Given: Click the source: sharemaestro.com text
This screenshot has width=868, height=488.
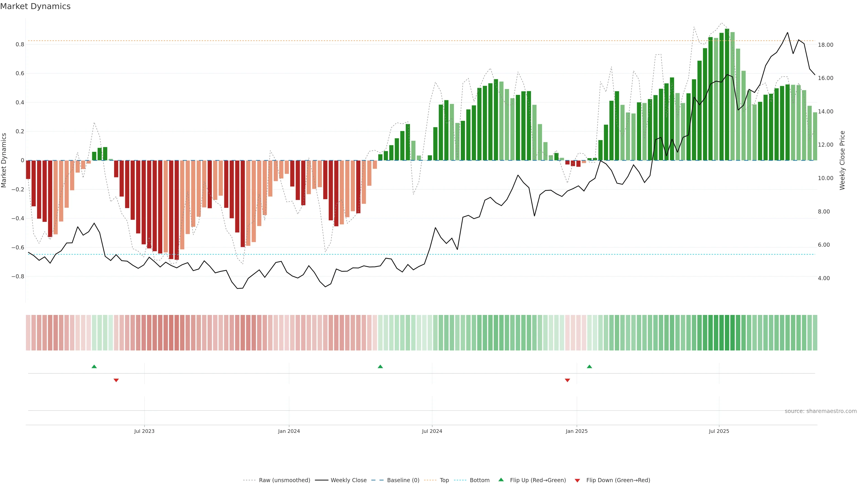Looking at the screenshot, I should point(821,411).
